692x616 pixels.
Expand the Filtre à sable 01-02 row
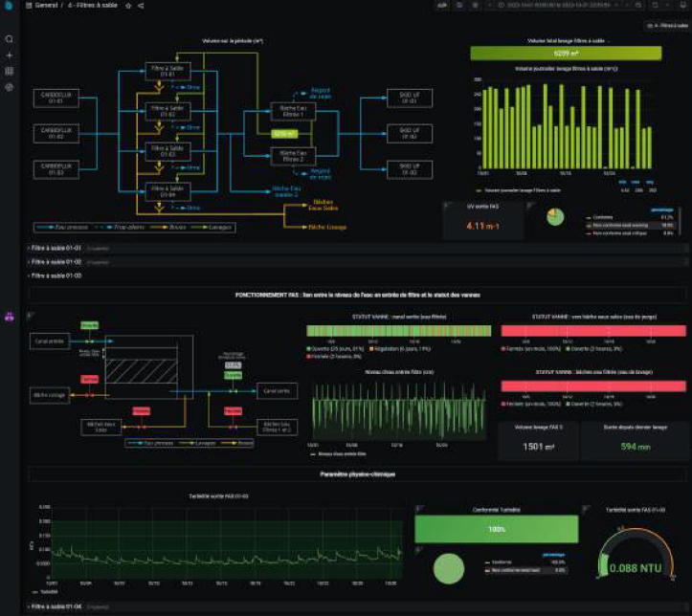56,261
